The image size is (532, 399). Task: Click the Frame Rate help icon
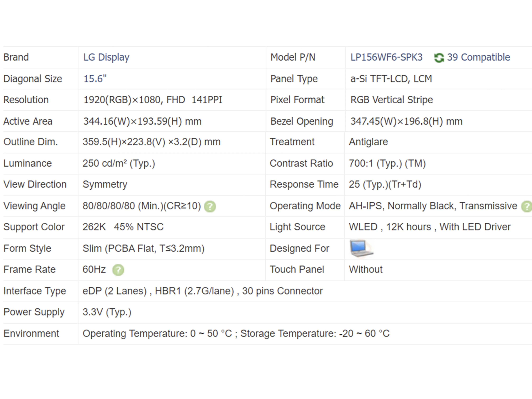118,270
